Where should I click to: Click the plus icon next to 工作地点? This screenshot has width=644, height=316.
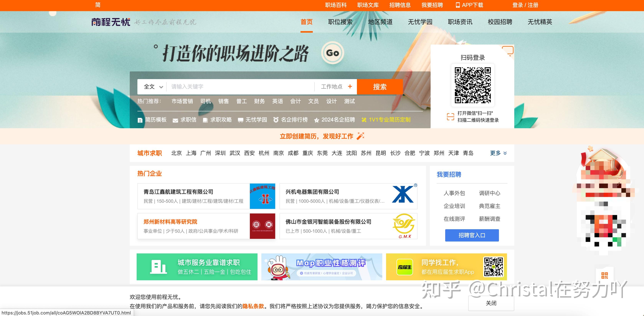350,86
